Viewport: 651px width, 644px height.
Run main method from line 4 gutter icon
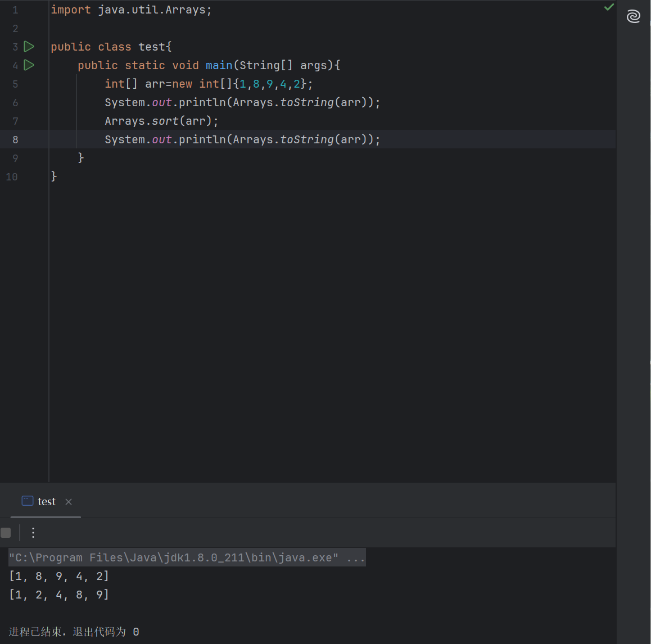coord(29,65)
